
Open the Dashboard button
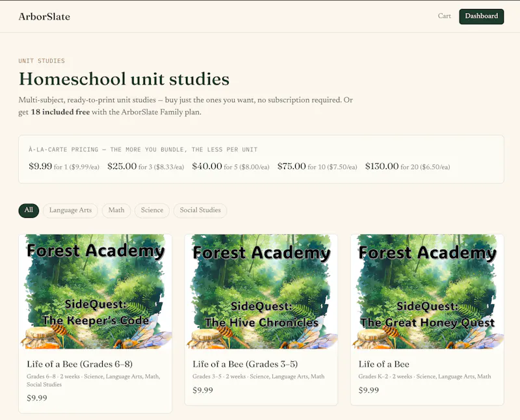tap(481, 16)
